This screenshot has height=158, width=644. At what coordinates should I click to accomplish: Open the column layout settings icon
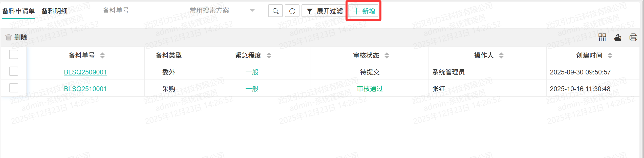[x=602, y=37]
